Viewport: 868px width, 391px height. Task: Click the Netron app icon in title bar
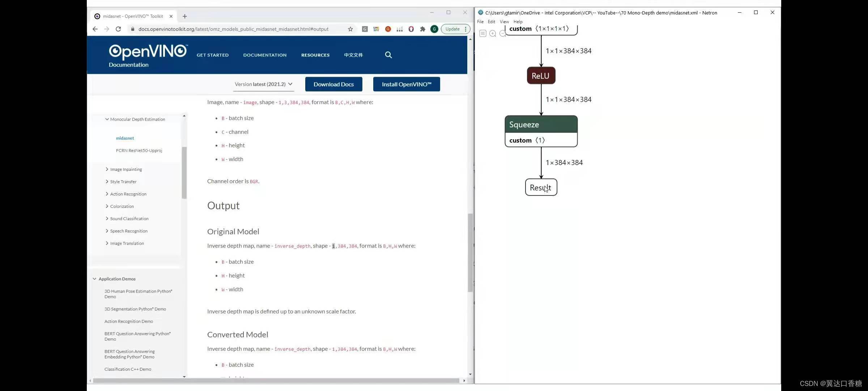click(481, 12)
